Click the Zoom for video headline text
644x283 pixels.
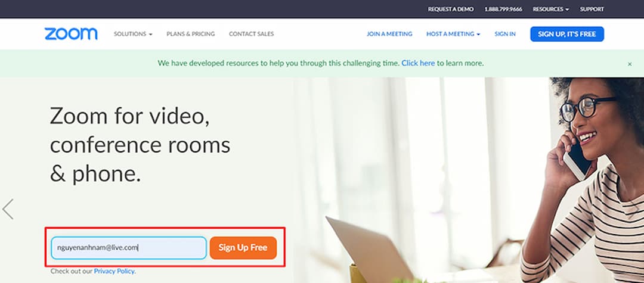point(140,144)
